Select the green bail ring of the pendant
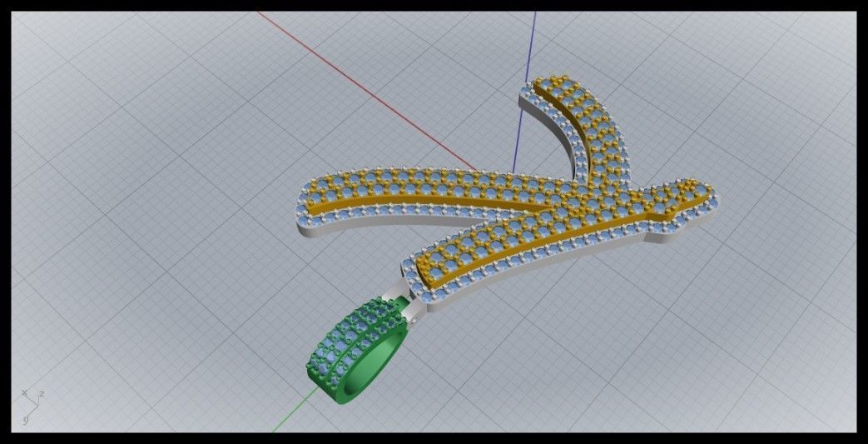Screen dimensions: 868x444 357,351
